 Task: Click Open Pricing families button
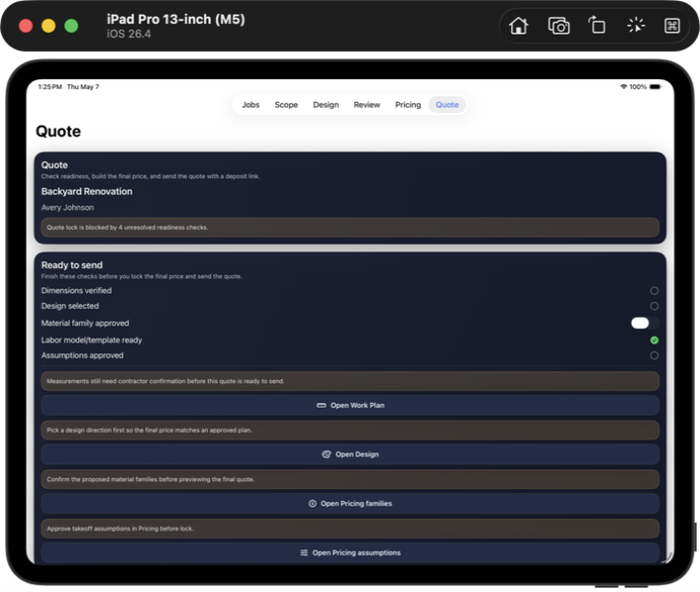tap(350, 504)
